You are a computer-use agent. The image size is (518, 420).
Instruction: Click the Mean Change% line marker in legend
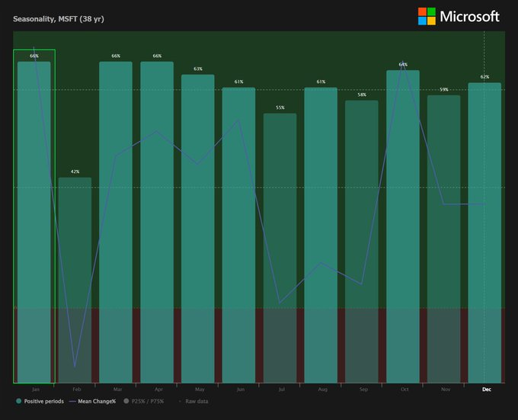tap(72, 401)
